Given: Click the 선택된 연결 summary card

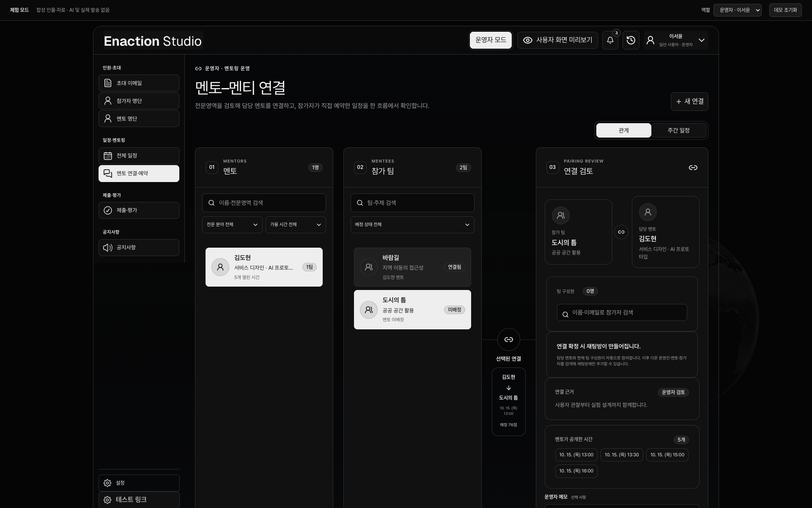Looking at the screenshot, I should point(508,402).
